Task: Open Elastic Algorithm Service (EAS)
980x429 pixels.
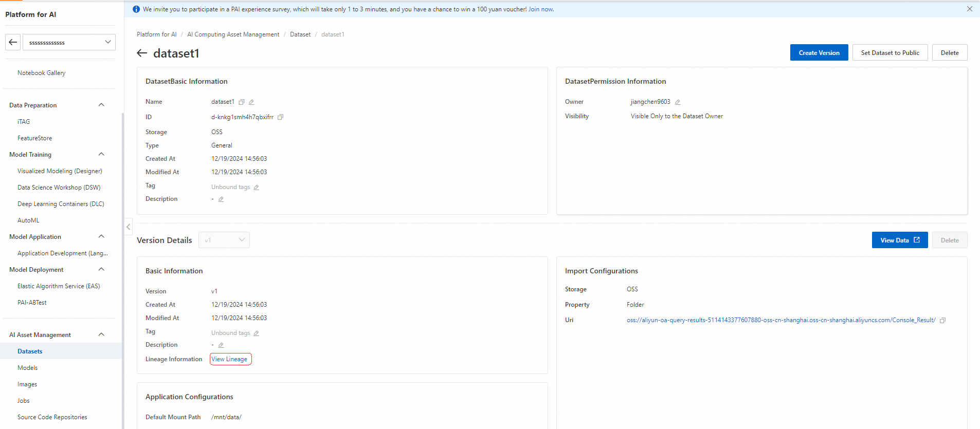Action: [x=59, y=286]
